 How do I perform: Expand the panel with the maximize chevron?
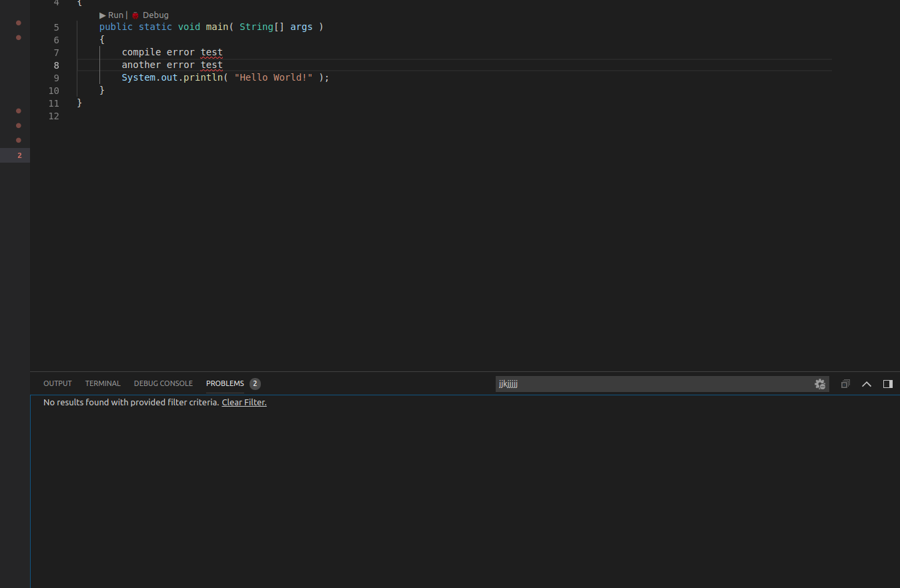tap(866, 383)
